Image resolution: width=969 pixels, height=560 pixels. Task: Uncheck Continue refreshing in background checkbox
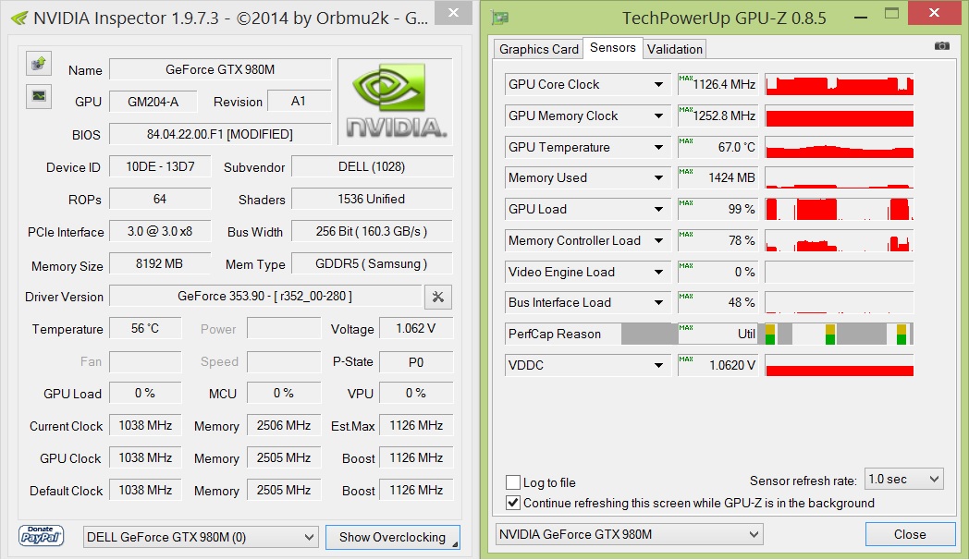(x=513, y=503)
